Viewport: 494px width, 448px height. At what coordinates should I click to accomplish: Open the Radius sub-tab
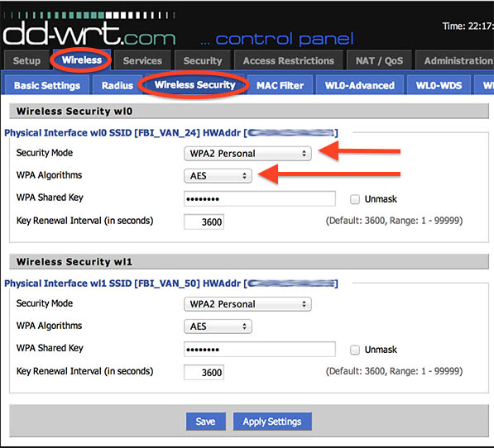pos(118,85)
